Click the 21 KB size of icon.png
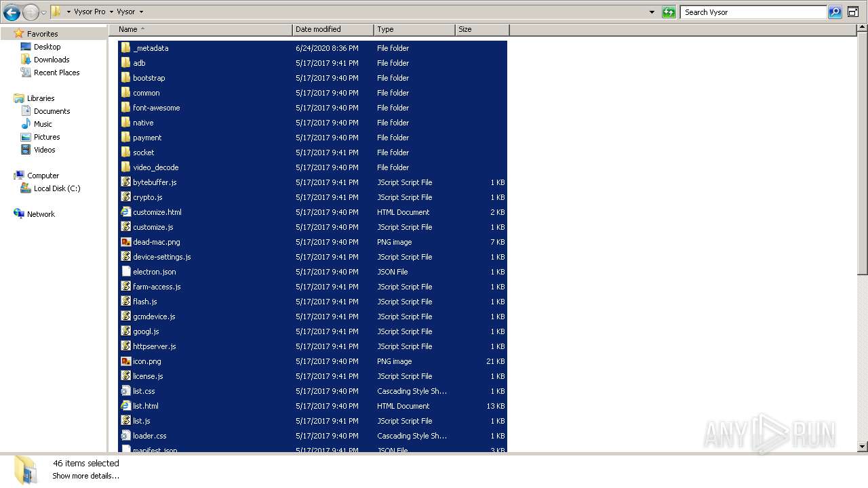The image size is (868, 488). (495, 361)
